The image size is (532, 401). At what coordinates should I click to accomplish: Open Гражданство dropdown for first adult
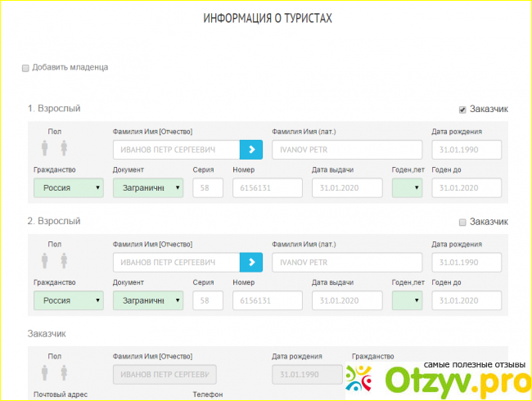click(x=68, y=187)
